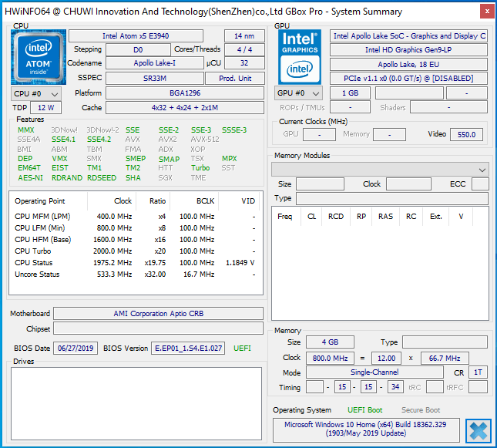Click the SSE4.1 feature label

[64, 140]
